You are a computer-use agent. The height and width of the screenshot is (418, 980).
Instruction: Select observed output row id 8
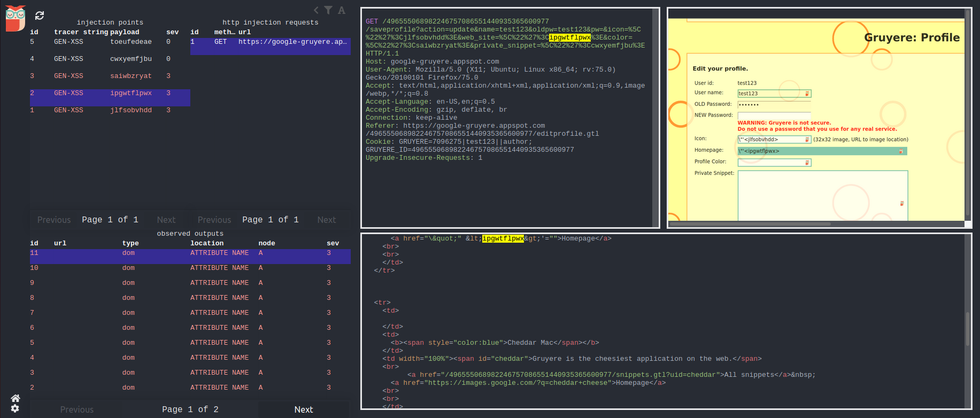pos(190,301)
